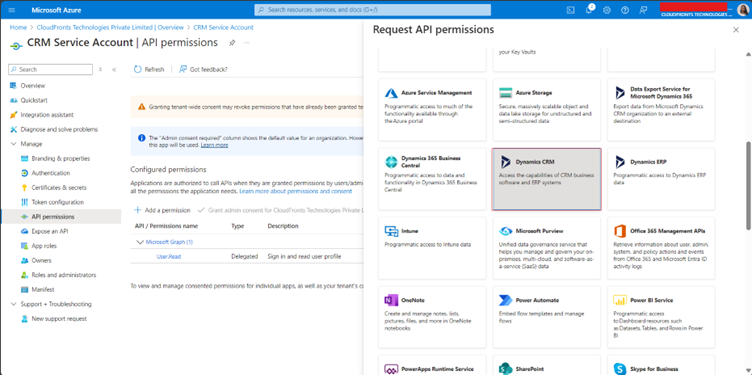Click the Power BI Service tile icon

coord(620,300)
